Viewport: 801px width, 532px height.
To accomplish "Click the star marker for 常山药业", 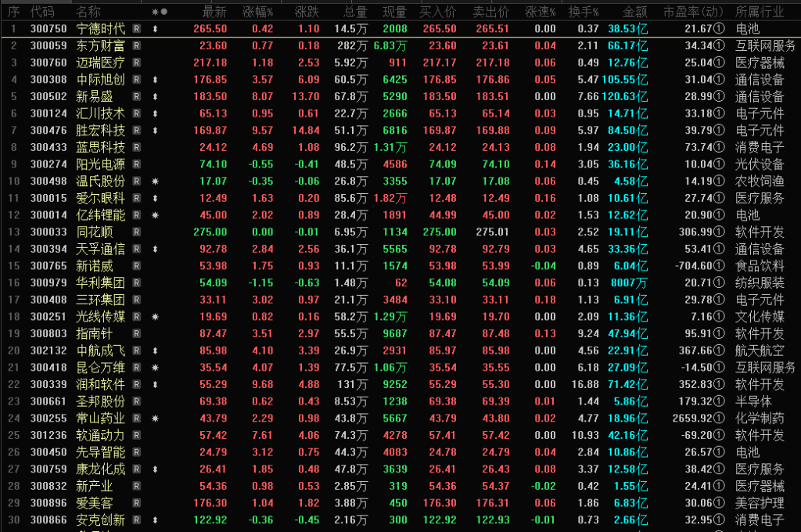I will click(156, 419).
